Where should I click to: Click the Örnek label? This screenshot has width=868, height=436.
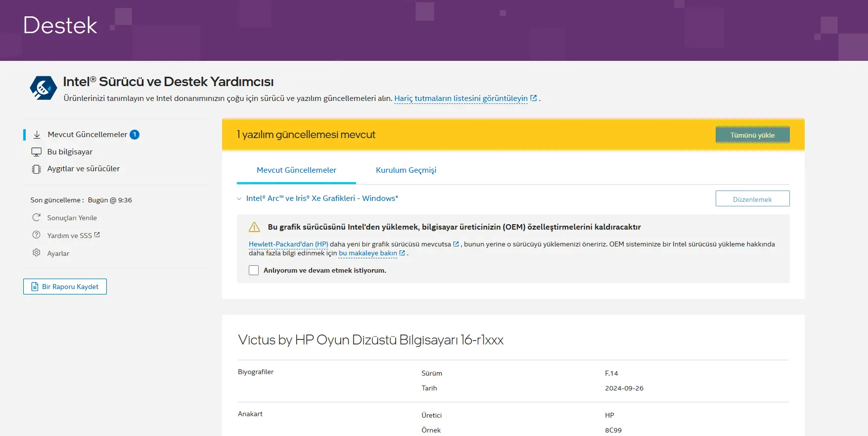(x=431, y=430)
